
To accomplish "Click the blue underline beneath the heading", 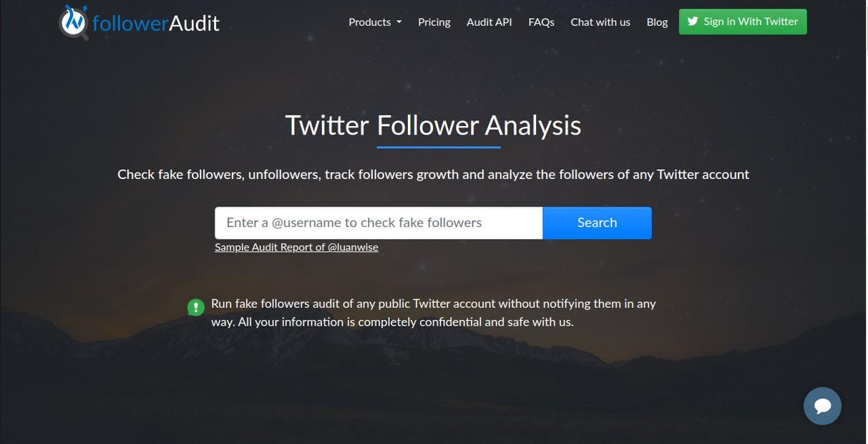I will pyautogui.click(x=439, y=148).
